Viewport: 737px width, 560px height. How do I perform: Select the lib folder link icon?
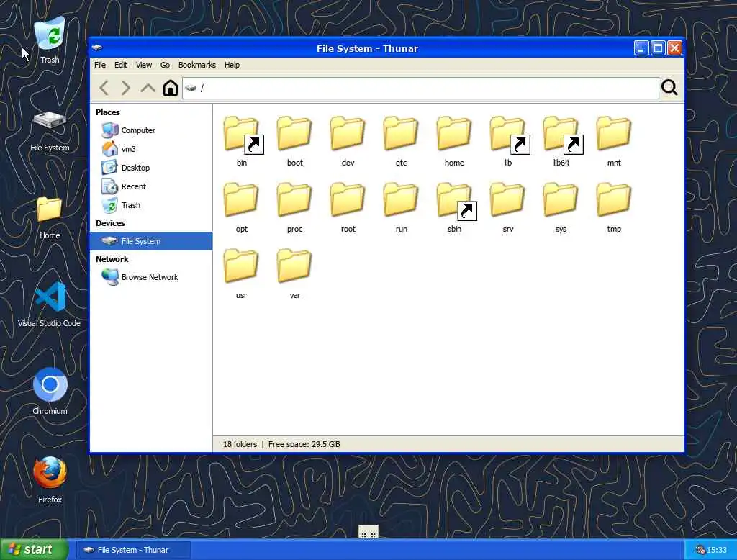click(x=508, y=135)
